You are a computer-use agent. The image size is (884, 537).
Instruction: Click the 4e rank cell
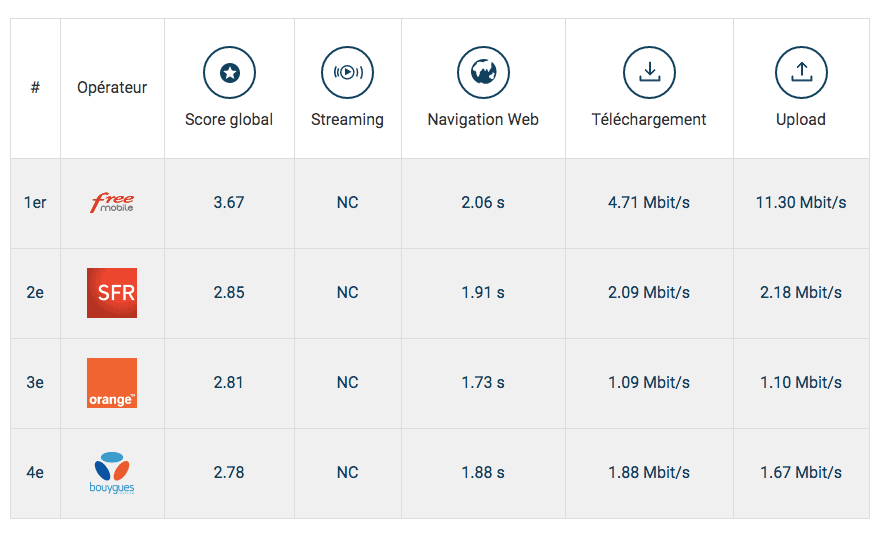pos(35,473)
